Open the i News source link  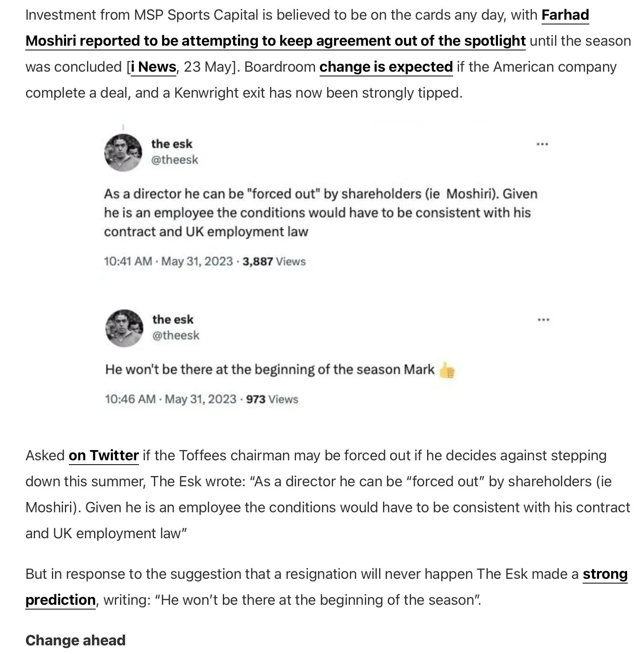(153, 67)
